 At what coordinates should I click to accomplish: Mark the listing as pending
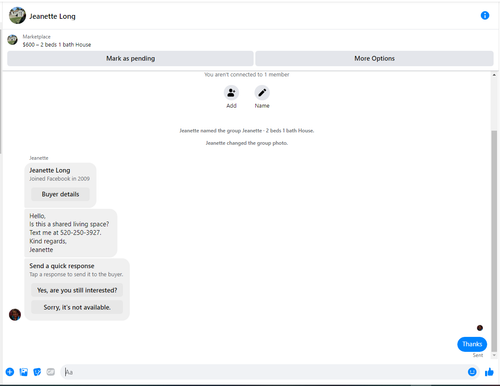click(130, 58)
